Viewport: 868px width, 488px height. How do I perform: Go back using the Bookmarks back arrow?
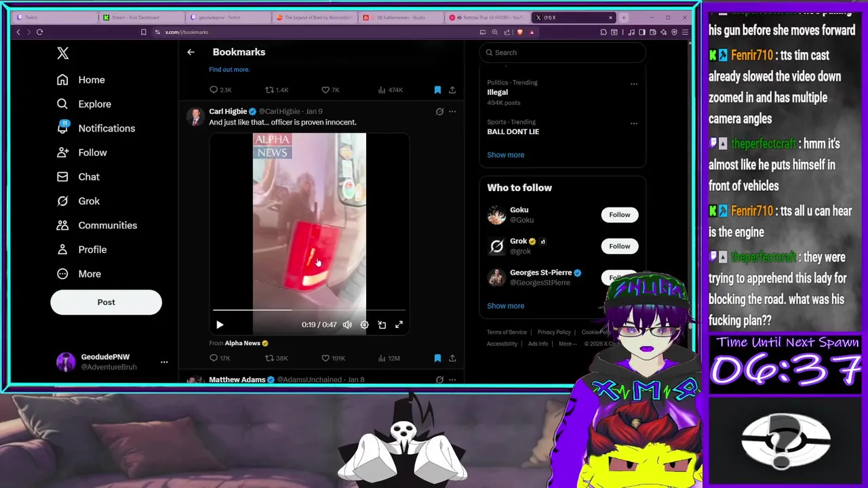(x=191, y=52)
